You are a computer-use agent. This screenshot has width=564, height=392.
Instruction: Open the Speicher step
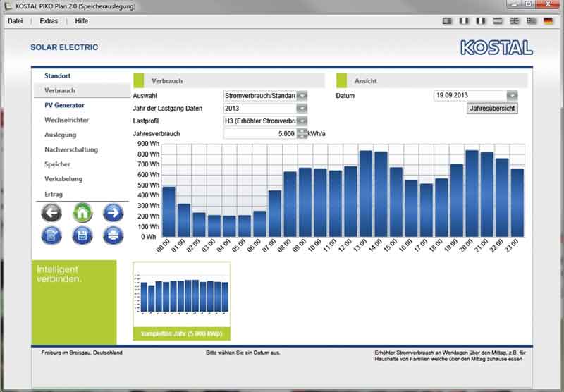[x=57, y=164]
